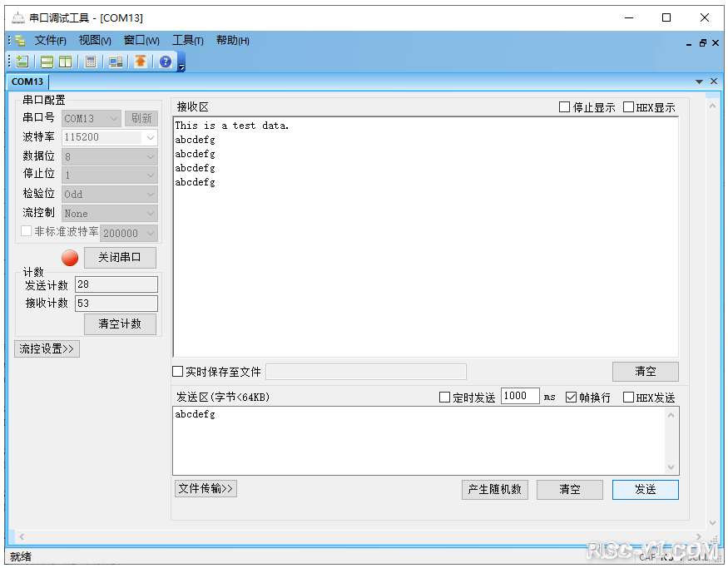Open the calculator tool icon
Viewport: 728px width, 568px height.
click(x=90, y=61)
